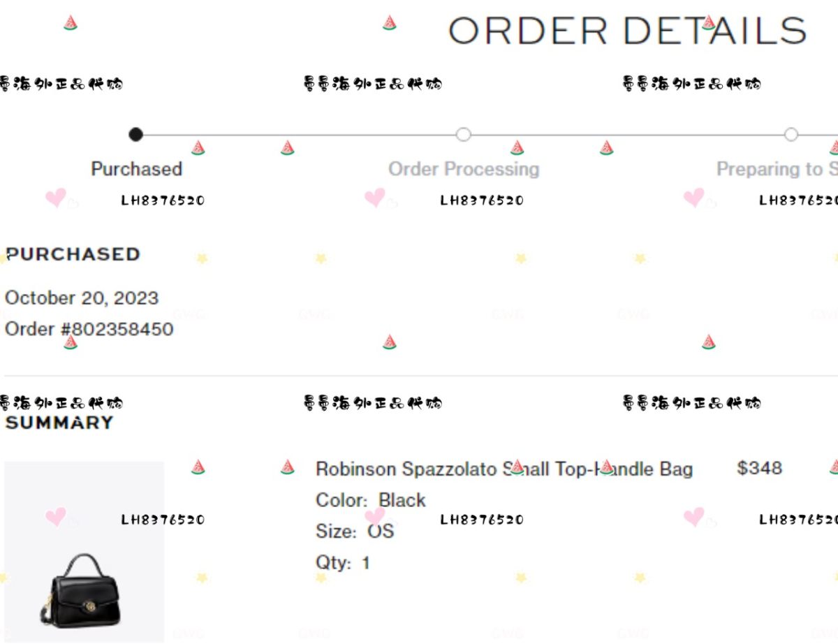838x644 pixels.
Task: Click the pink heart overlapping Size: OS
Action: tap(375, 517)
